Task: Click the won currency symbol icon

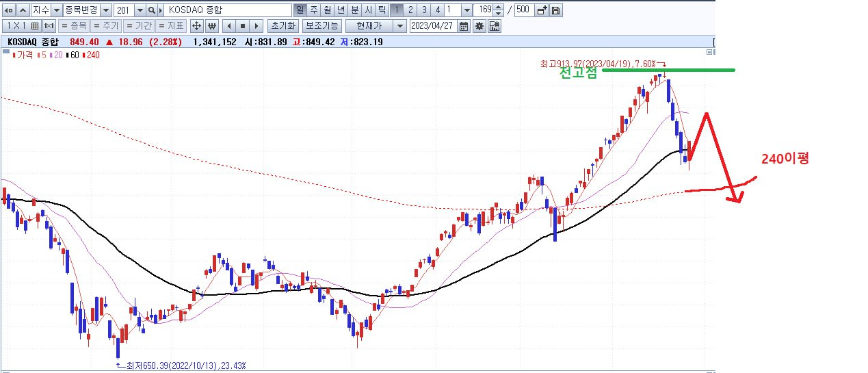Action: point(211,26)
